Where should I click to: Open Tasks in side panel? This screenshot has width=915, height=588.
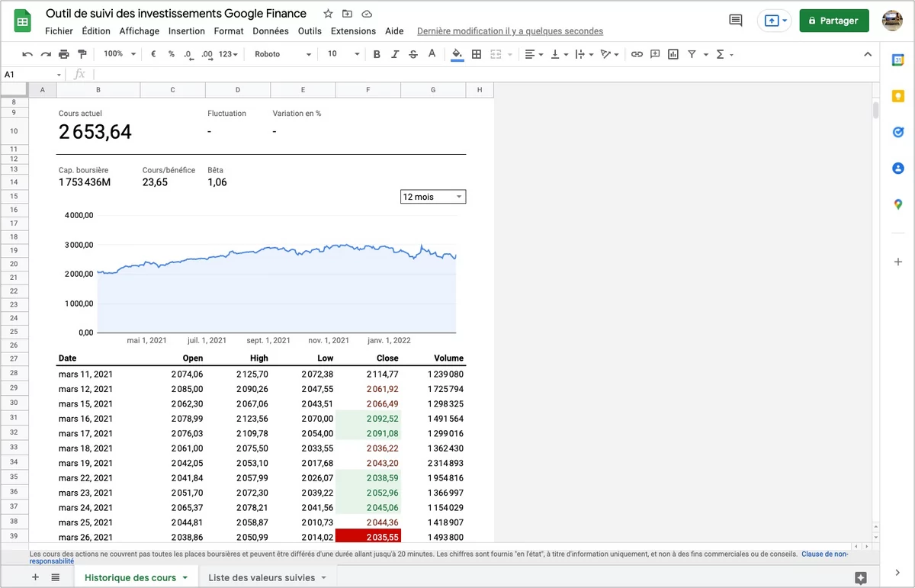click(898, 132)
